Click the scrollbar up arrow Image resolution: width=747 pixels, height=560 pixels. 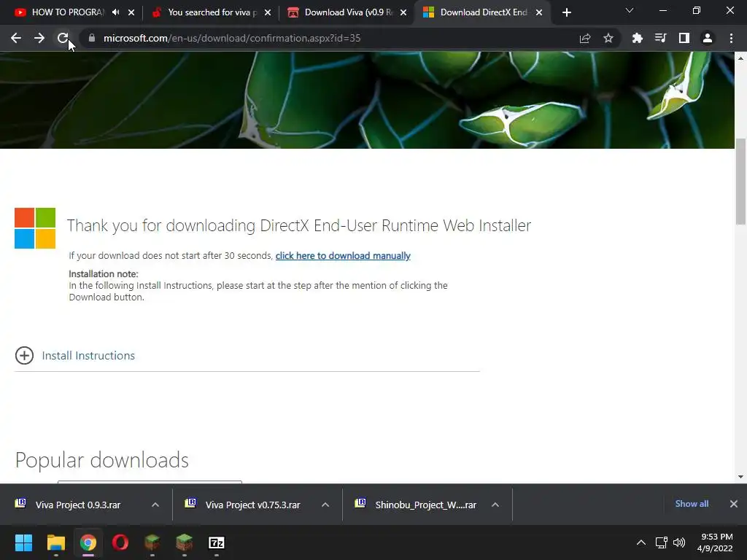coord(741,58)
